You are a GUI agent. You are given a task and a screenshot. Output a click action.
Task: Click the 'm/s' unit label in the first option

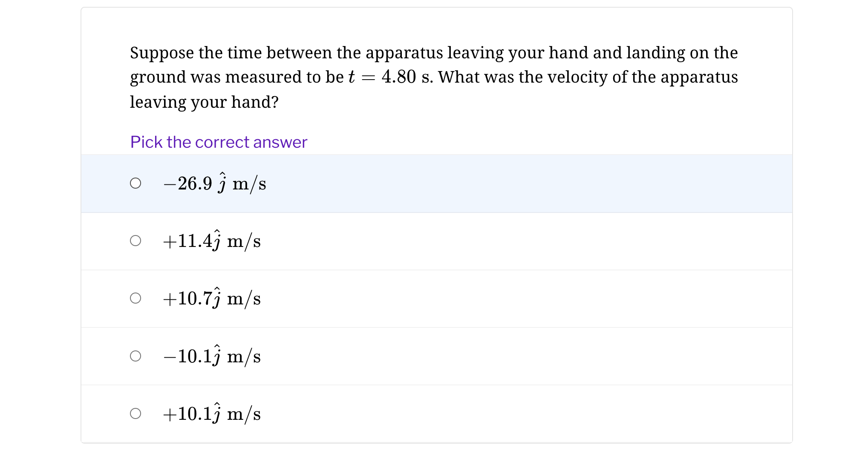(250, 183)
